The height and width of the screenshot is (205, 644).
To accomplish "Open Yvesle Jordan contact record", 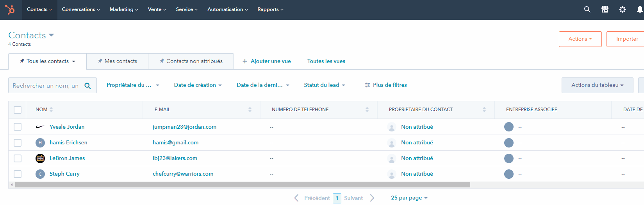I will [x=67, y=127].
